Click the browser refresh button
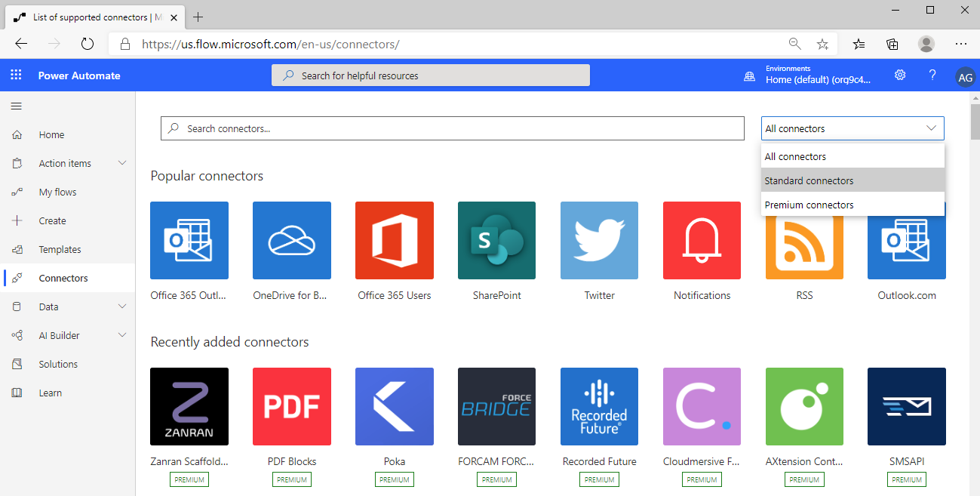980x496 pixels. [x=88, y=44]
